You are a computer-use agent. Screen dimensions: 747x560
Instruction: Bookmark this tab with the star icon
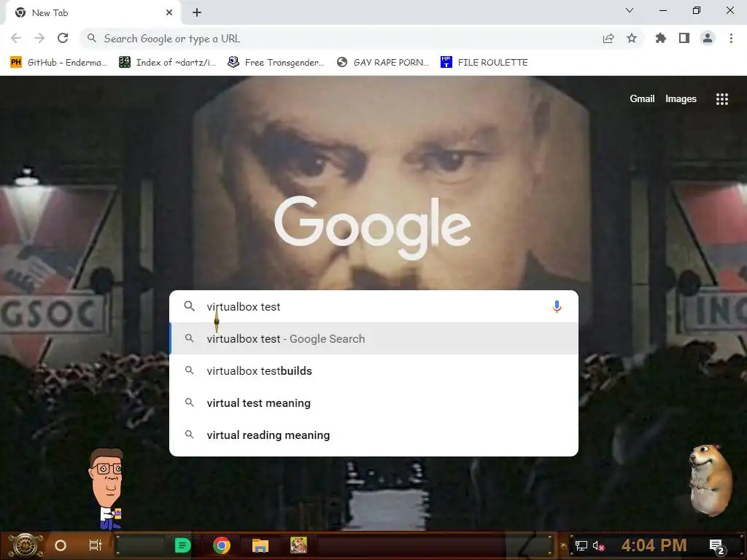coord(632,38)
